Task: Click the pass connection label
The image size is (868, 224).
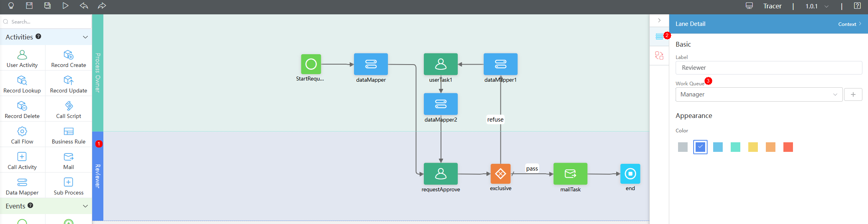Action: click(x=532, y=168)
